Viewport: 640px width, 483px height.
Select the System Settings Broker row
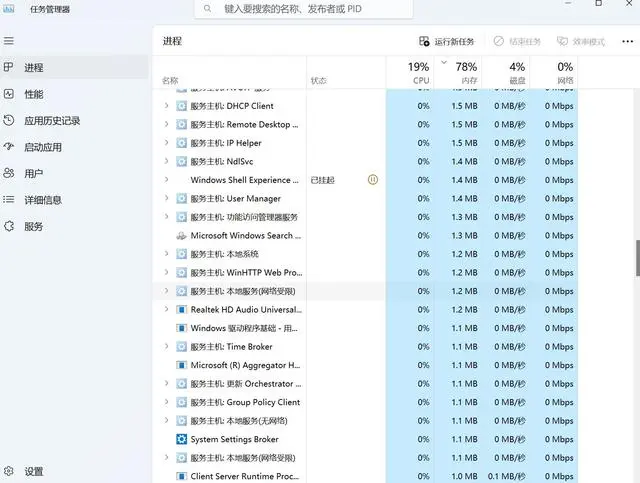click(x=365, y=439)
